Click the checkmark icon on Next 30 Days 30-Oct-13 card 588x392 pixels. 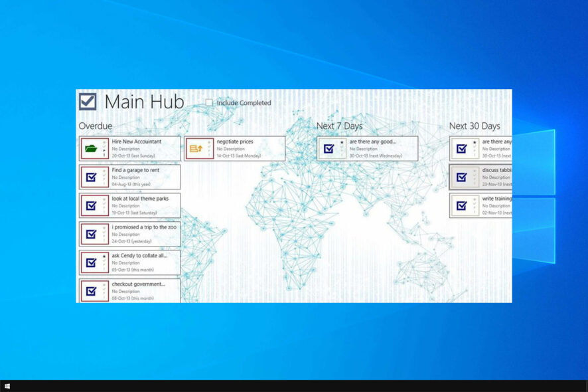click(462, 149)
